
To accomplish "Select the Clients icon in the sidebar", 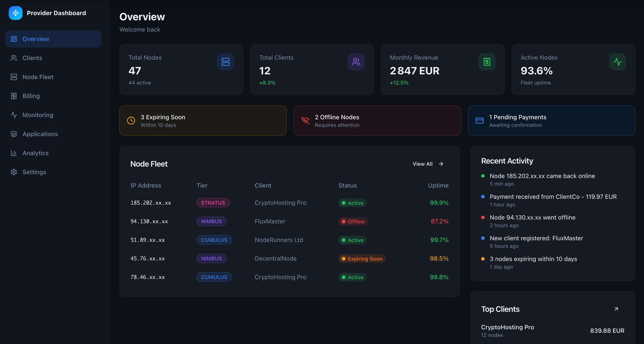I will click(x=14, y=58).
